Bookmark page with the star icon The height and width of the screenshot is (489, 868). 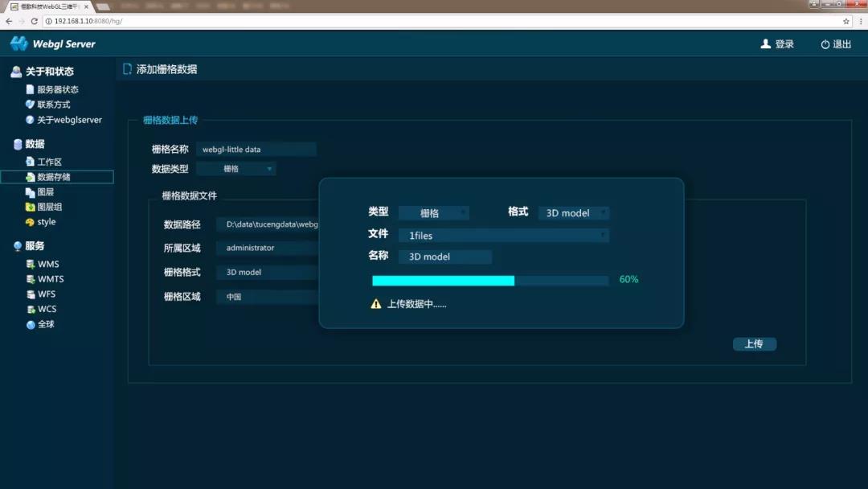[x=845, y=21]
